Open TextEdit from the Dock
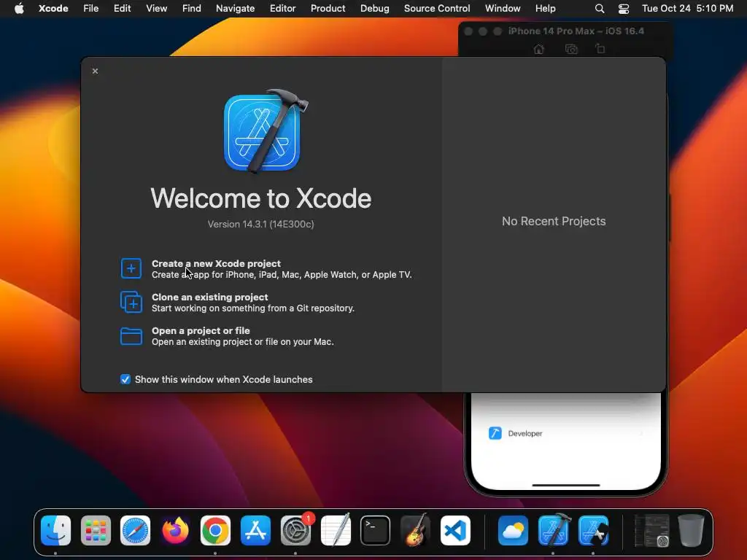 (x=336, y=529)
